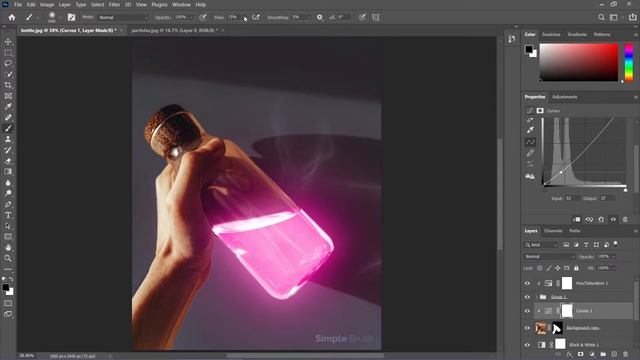
Task: Select the History Brush tool
Action: [8, 150]
